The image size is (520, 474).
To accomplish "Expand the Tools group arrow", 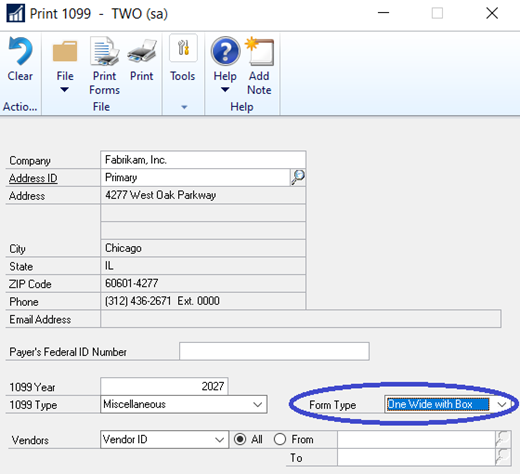I will pos(184,107).
